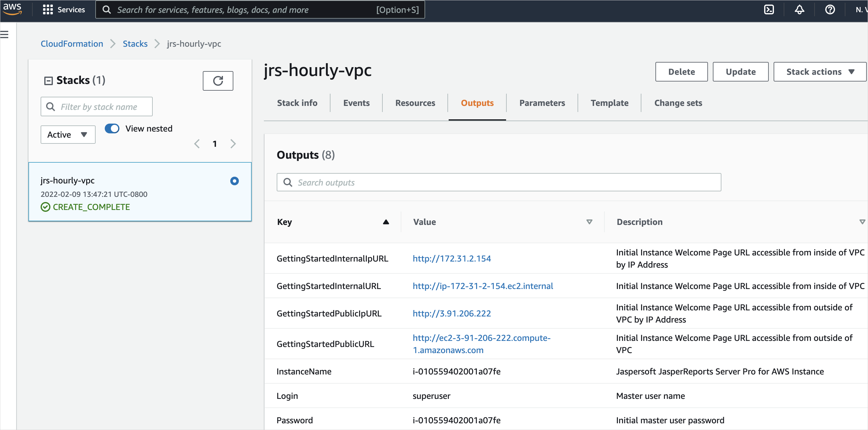This screenshot has height=430, width=868.
Task: Click the Jaspersoft JasperReports Server Pro description
Action: click(720, 372)
